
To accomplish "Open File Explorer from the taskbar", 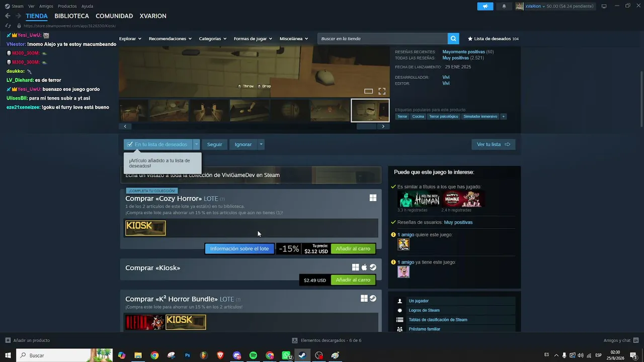I will 138,355.
